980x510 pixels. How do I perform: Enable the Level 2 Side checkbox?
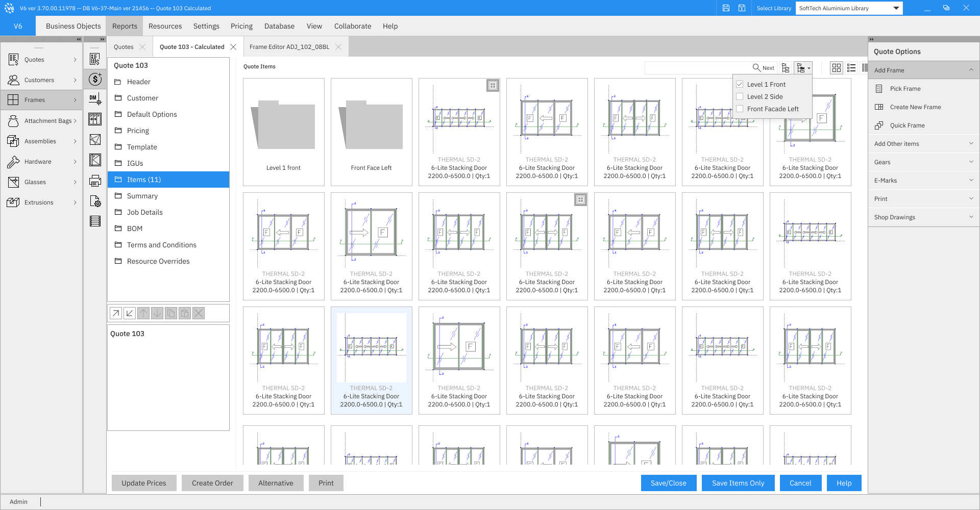pos(740,96)
